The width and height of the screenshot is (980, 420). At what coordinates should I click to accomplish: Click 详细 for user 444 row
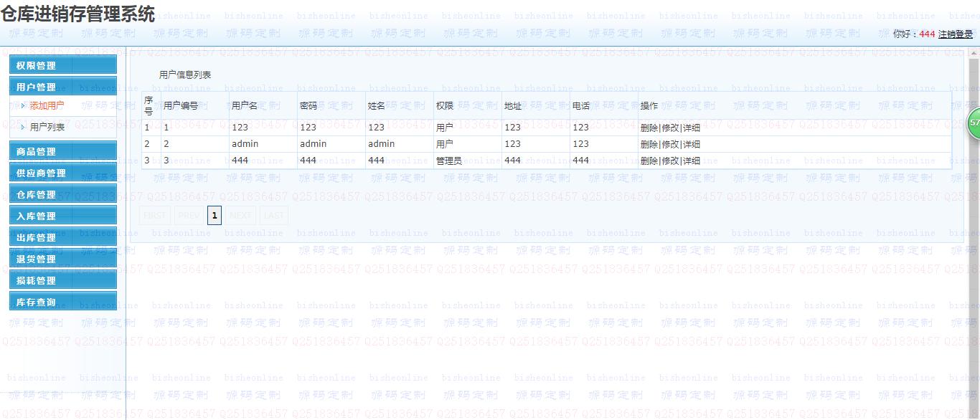692,161
